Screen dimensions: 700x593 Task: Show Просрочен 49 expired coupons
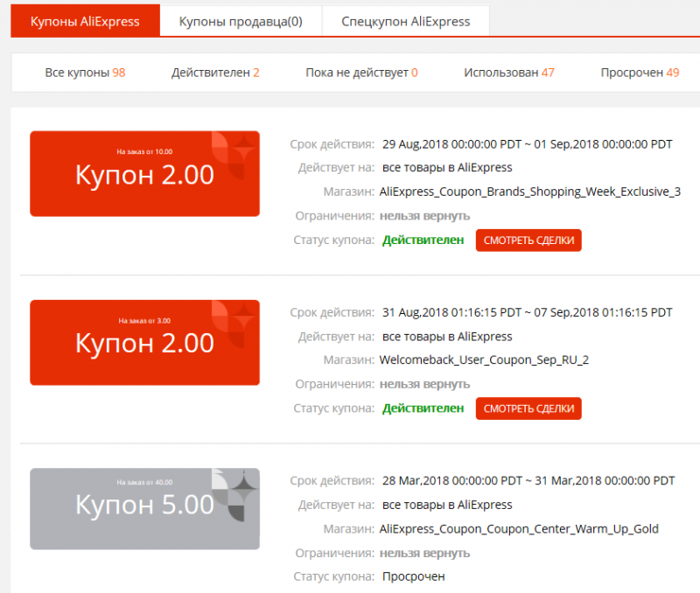coord(640,73)
